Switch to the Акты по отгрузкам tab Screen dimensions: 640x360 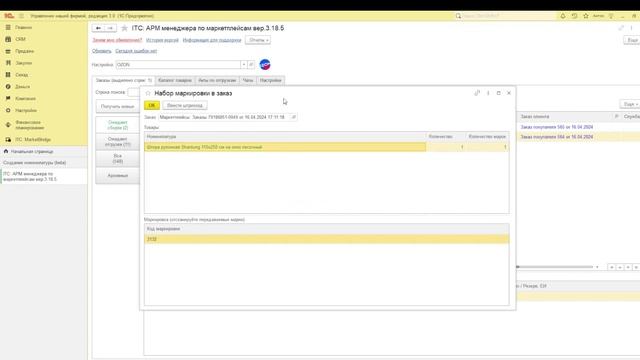[x=217, y=80]
